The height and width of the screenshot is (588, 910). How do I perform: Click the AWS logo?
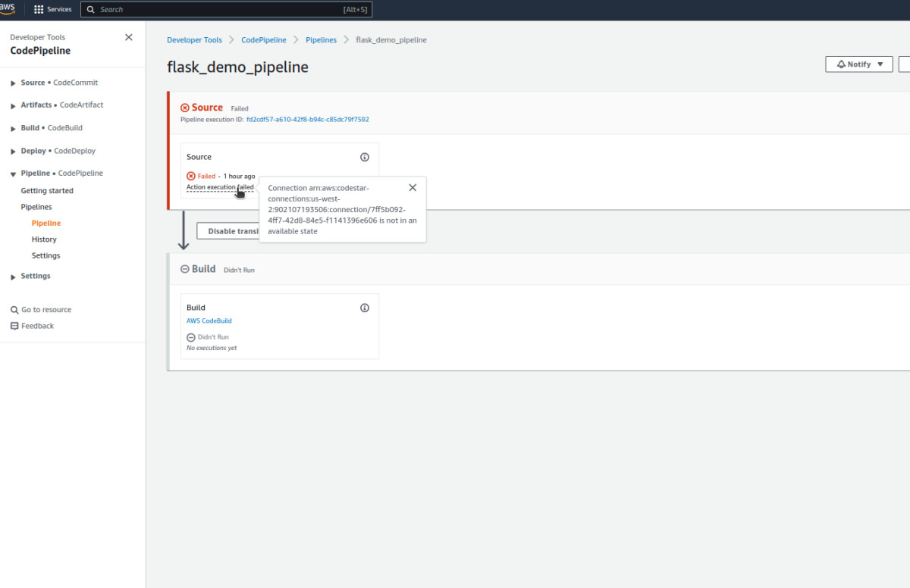coord(7,8)
